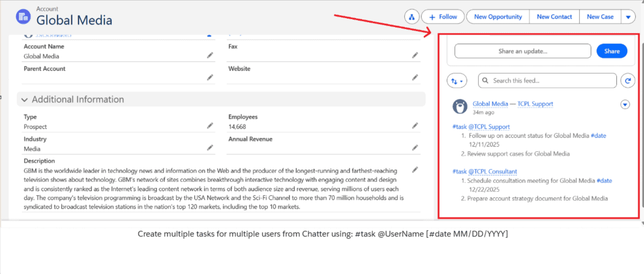Click the account hierarchy icon
This screenshot has width=644, height=274.
pos(412,17)
